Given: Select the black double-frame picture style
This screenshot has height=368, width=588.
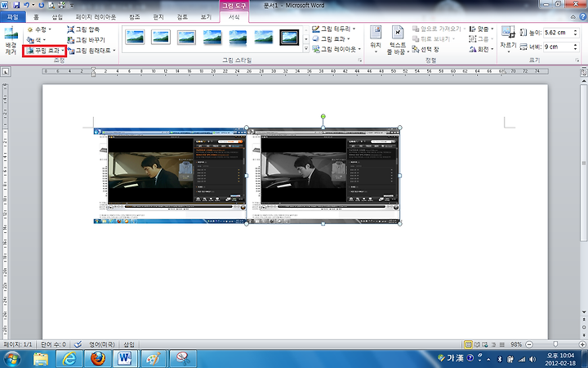Looking at the screenshot, I should (289, 38).
